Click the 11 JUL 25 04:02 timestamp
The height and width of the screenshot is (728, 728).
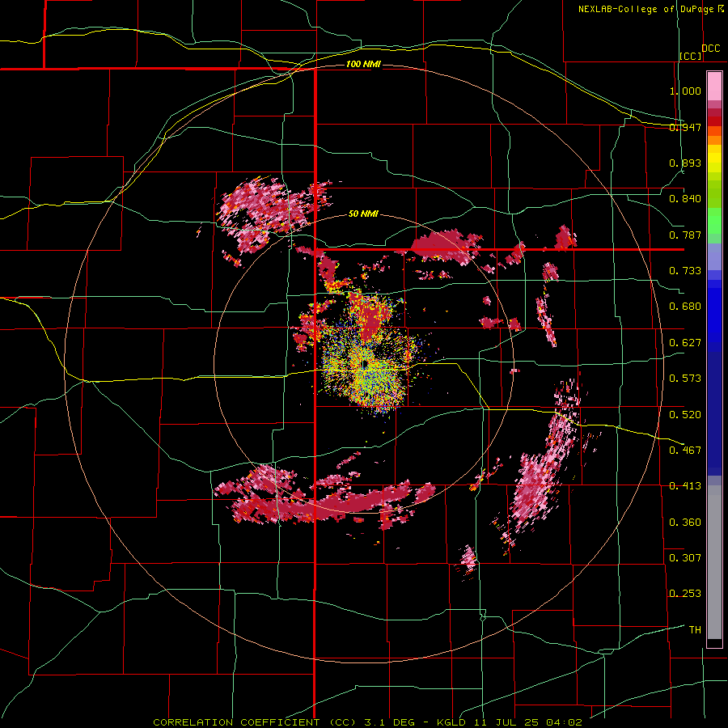[x=528, y=722]
